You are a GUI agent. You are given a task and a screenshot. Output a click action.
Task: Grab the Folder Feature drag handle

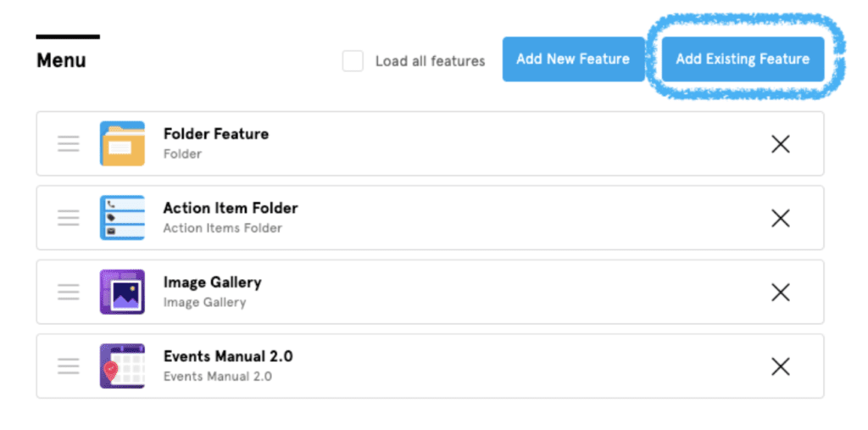point(69,144)
